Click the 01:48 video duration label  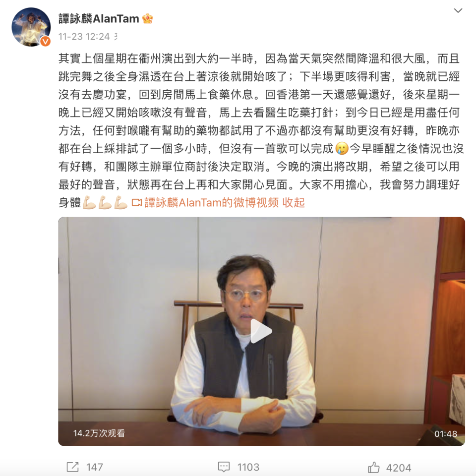[445, 434]
